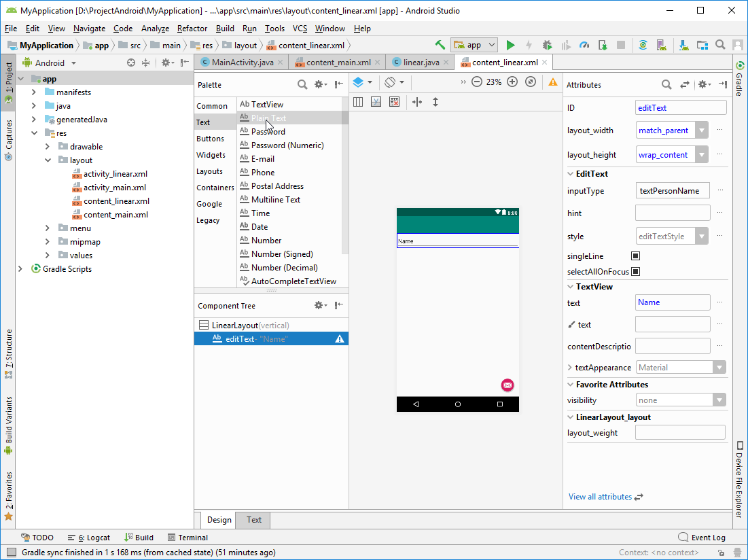Expand the textAppearance attribute group

click(569, 368)
